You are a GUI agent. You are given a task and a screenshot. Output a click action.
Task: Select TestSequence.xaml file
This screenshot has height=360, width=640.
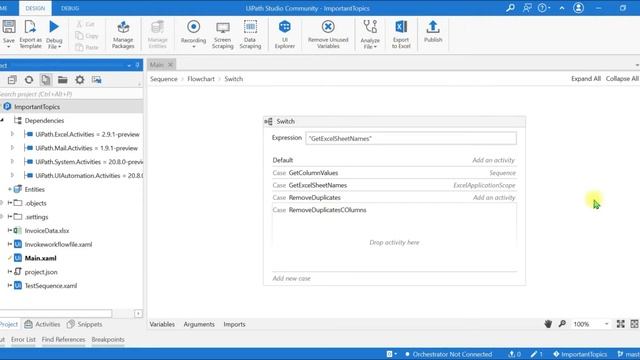(51, 286)
